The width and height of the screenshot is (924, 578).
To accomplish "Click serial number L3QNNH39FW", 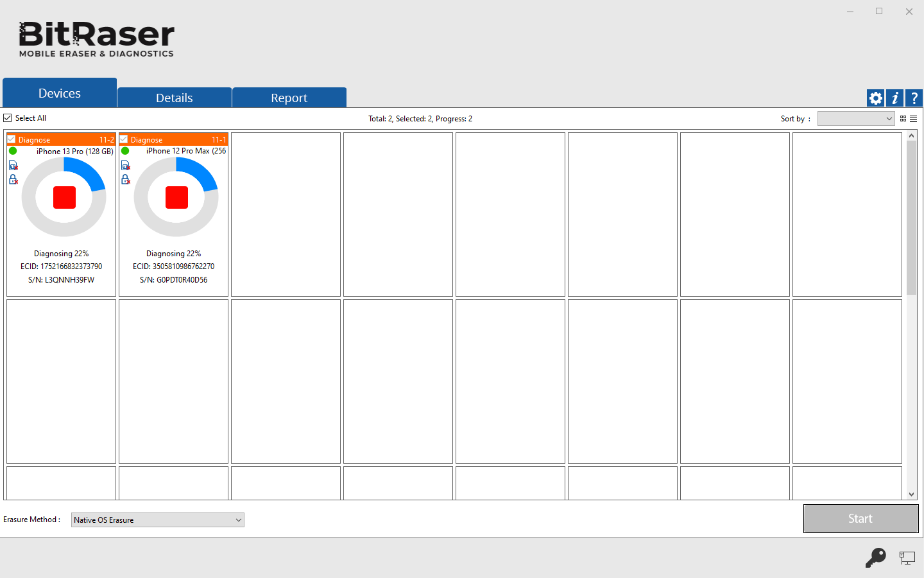I will [x=61, y=280].
